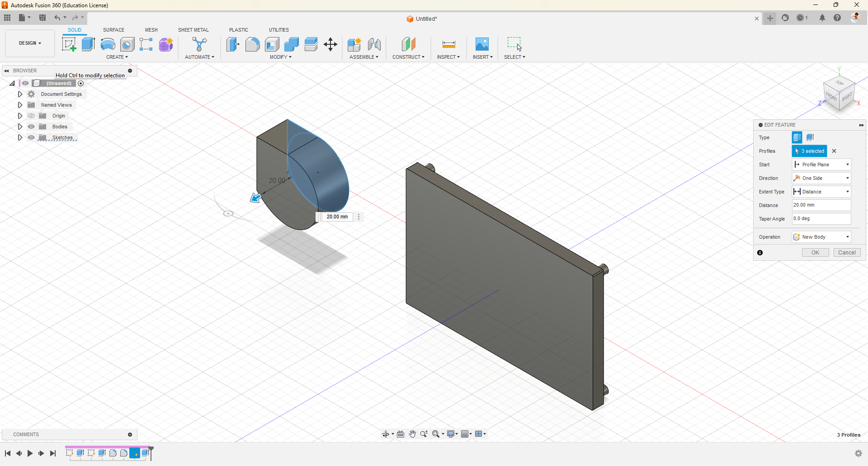Screen dimensions: 868x466
Task: Switch to the Sheet Metal tab
Action: pyautogui.click(x=193, y=30)
